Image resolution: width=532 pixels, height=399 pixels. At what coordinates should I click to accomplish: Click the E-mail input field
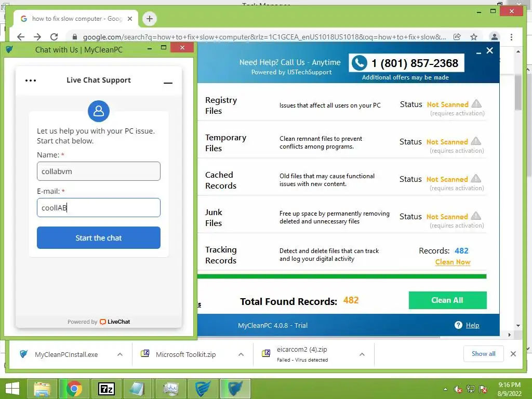(98, 207)
